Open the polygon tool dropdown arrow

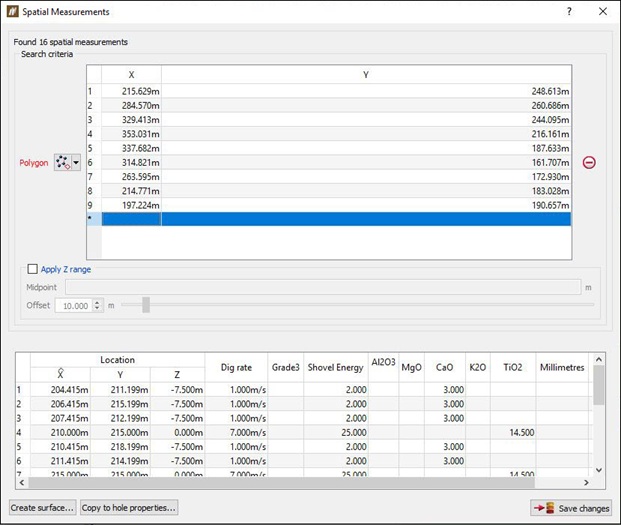pyautogui.click(x=76, y=162)
